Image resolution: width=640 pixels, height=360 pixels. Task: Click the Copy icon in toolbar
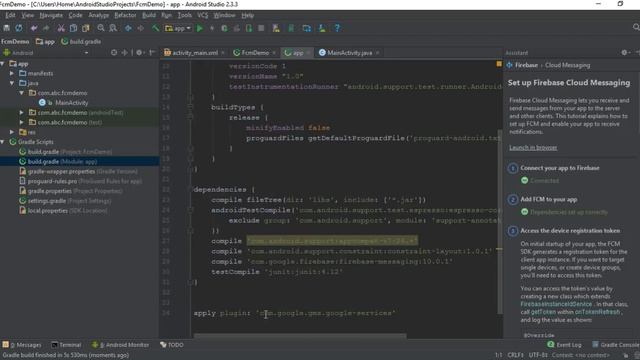(x=73, y=28)
